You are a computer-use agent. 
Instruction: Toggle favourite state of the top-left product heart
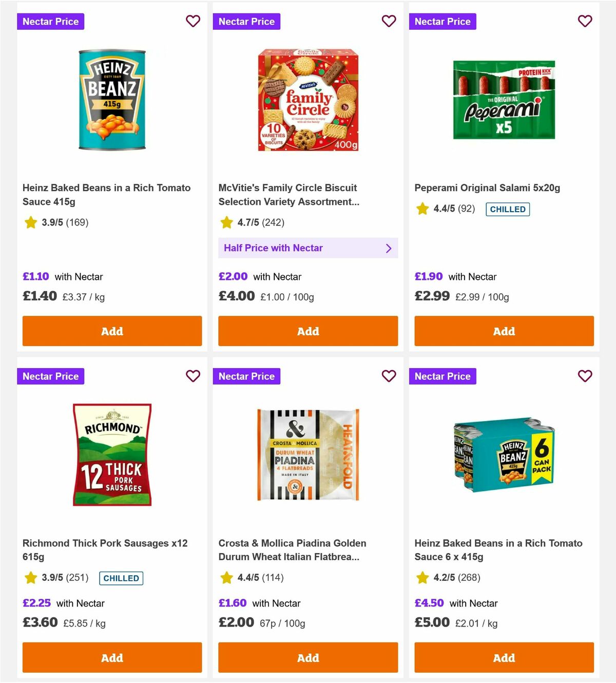coord(192,21)
